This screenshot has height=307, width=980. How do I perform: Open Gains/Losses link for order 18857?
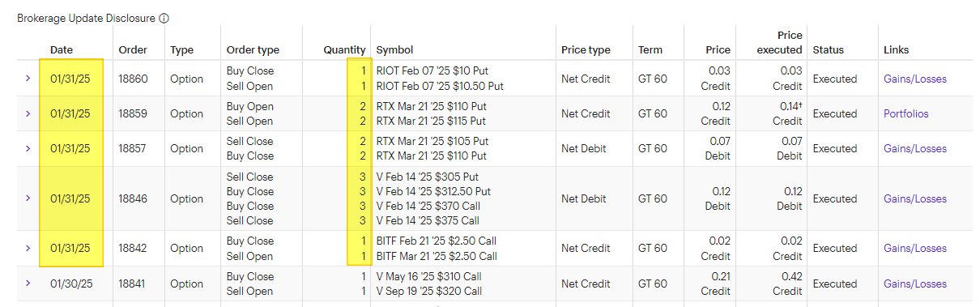[x=915, y=148]
